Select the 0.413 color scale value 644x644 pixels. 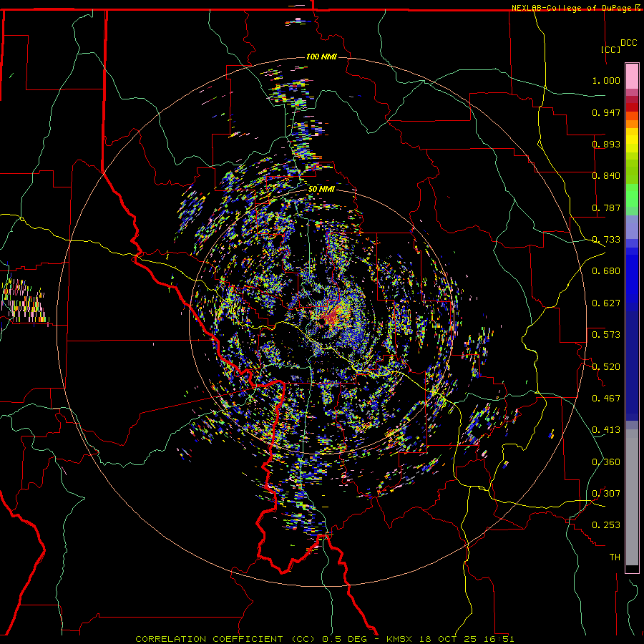(x=606, y=430)
